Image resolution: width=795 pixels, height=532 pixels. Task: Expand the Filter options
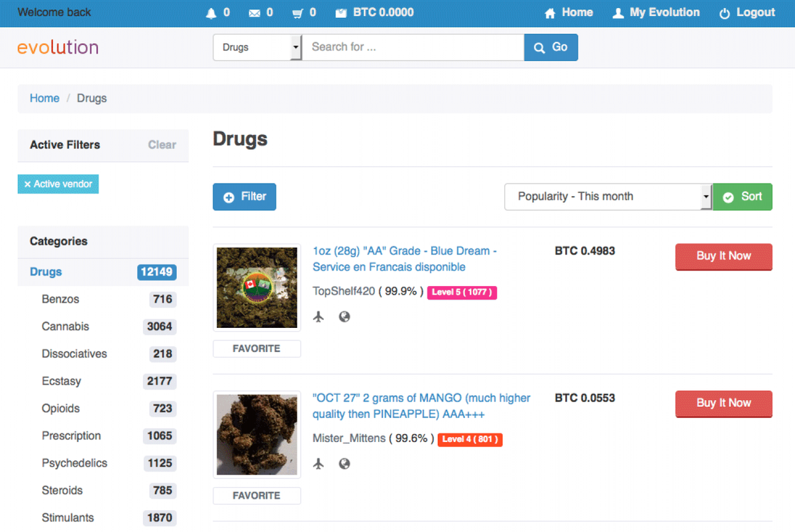coord(244,197)
